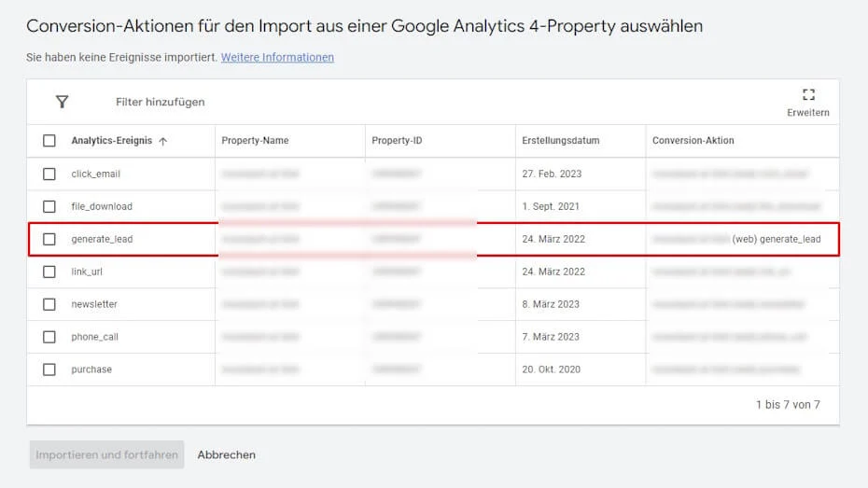Click the phone_call event name
This screenshot has height=488, width=868.
[x=94, y=337]
